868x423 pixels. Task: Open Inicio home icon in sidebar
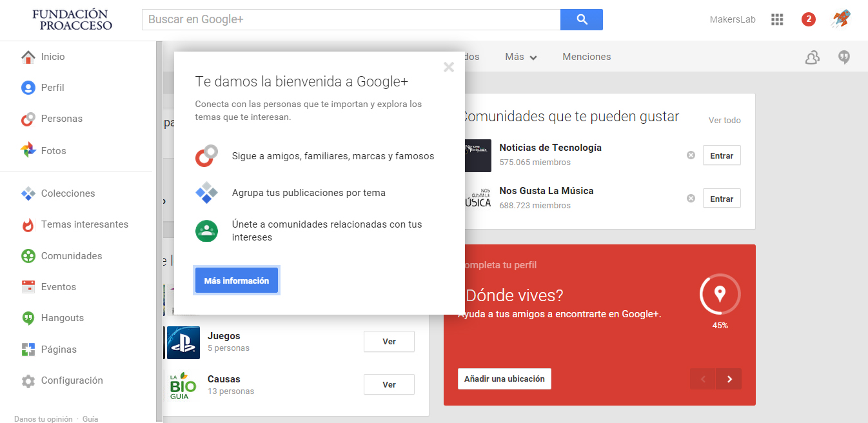point(28,57)
